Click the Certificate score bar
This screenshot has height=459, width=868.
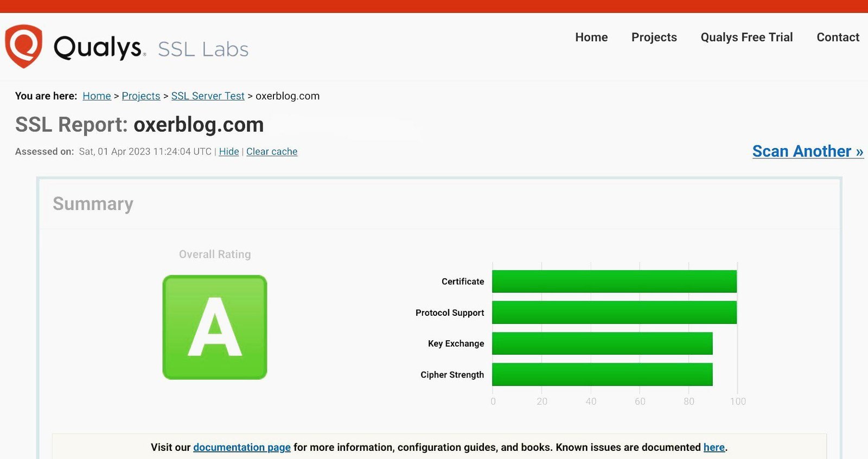[x=614, y=281]
